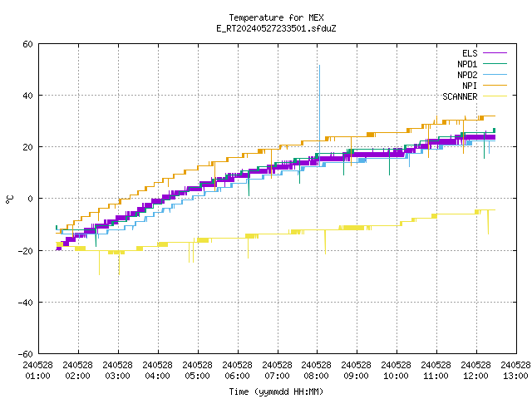This screenshot has height=399, width=532.
Task: Click the SCANNER downward spike bottom near 03:00
Action: point(119,273)
